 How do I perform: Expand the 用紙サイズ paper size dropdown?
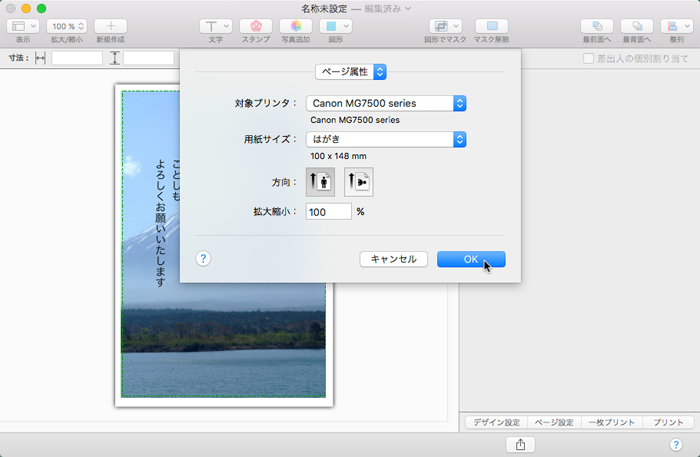(x=386, y=139)
